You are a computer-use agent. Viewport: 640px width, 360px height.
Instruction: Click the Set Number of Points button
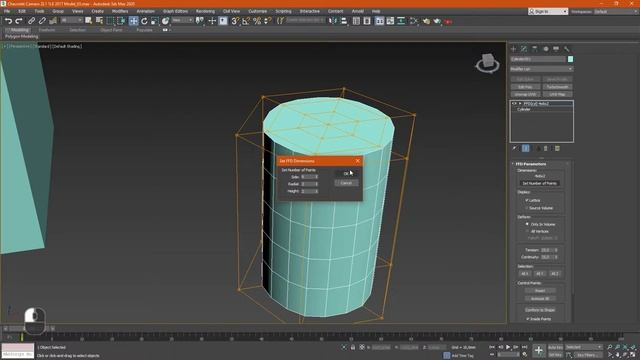[540, 183]
